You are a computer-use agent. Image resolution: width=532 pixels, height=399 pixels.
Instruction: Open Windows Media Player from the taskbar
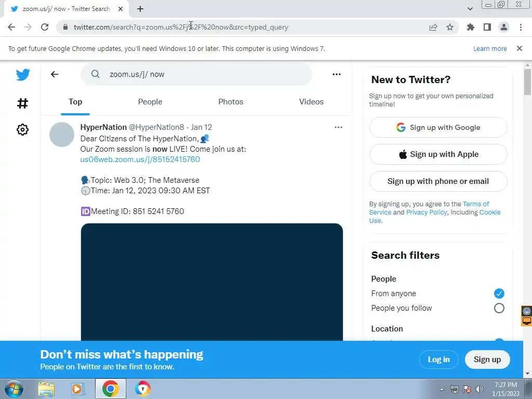pos(78,389)
